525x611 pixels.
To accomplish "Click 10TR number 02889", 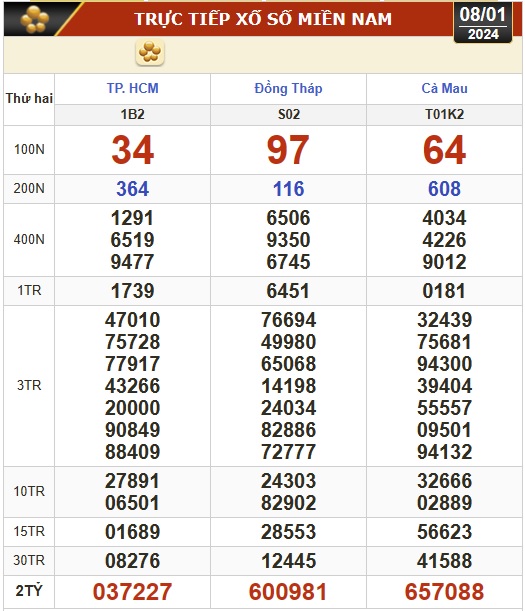I will [x=444, y=503].
